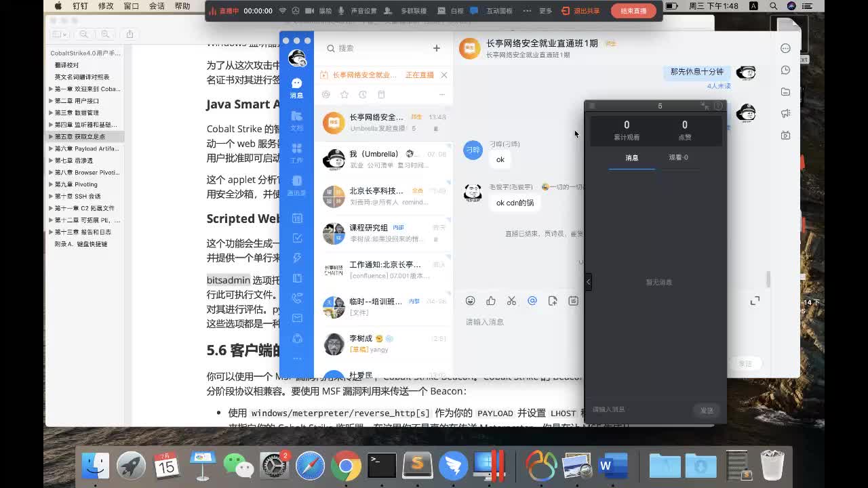Open the 钉钉 menu in the menu bar
Image resolution: width=868 pixels, height=488 pixels.
[80, 6]
